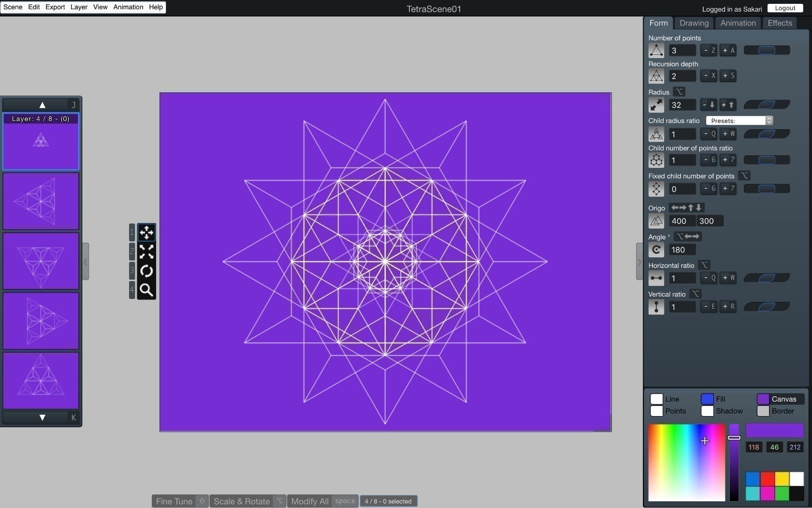Click the Number of points triangle icon
This screenshot has width=812, height=508.
point(656,50)
